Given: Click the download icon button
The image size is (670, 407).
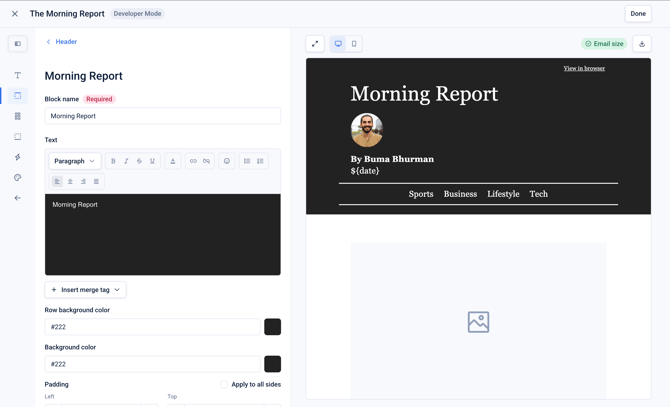Looking at the screenshot, I should click(x=642, y=44).
